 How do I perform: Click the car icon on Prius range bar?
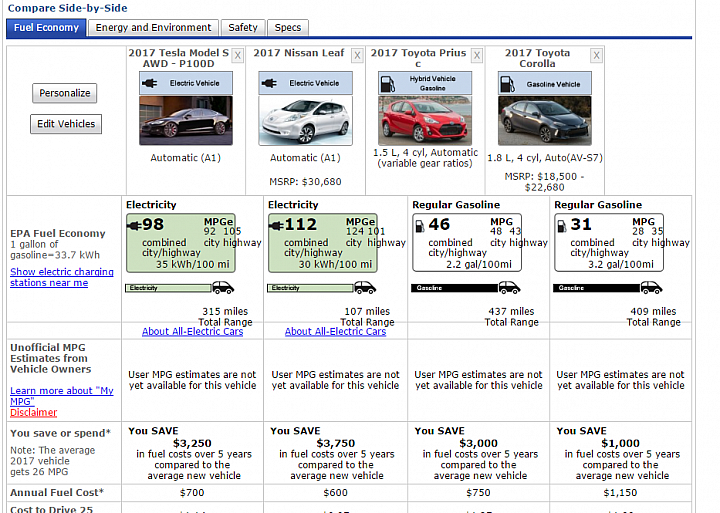tap(509, 288)
